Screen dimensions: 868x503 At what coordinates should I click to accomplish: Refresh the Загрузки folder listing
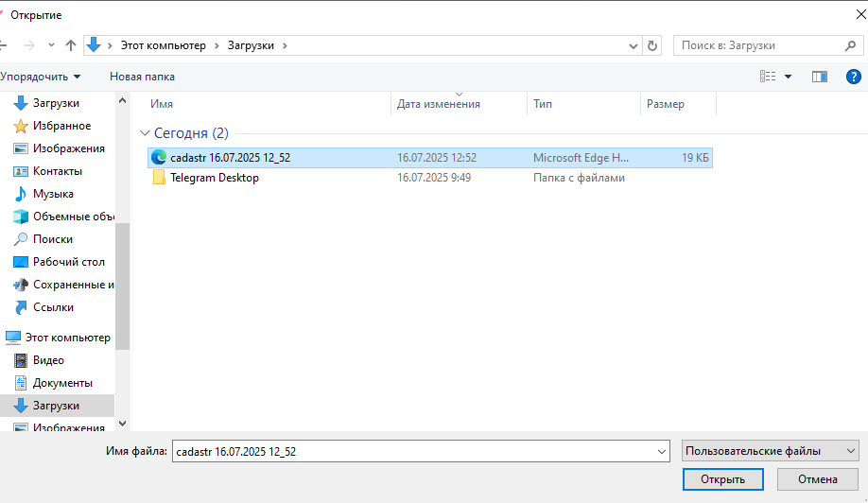coord(652,45)
